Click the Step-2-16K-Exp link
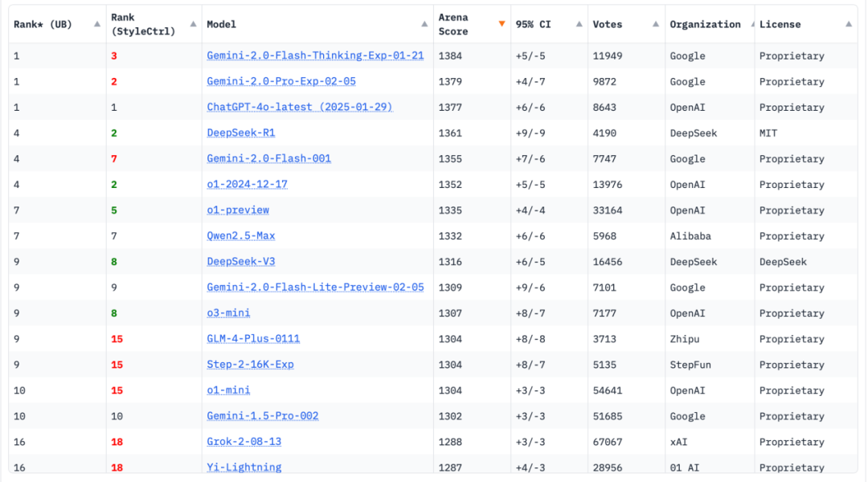The height and width of the screenshot is (482, 868). pyautogui.click(x=250, y=365)
